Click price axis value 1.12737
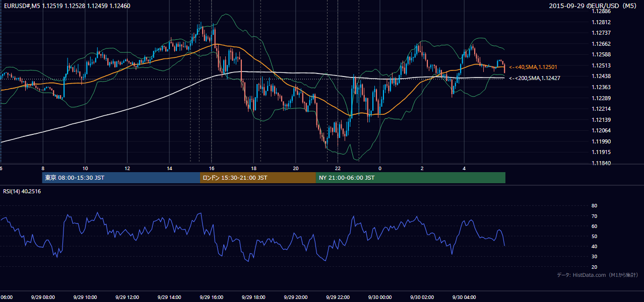Image resolution: width=644 pixels, height=302 pixels. (x=602, y=33)
